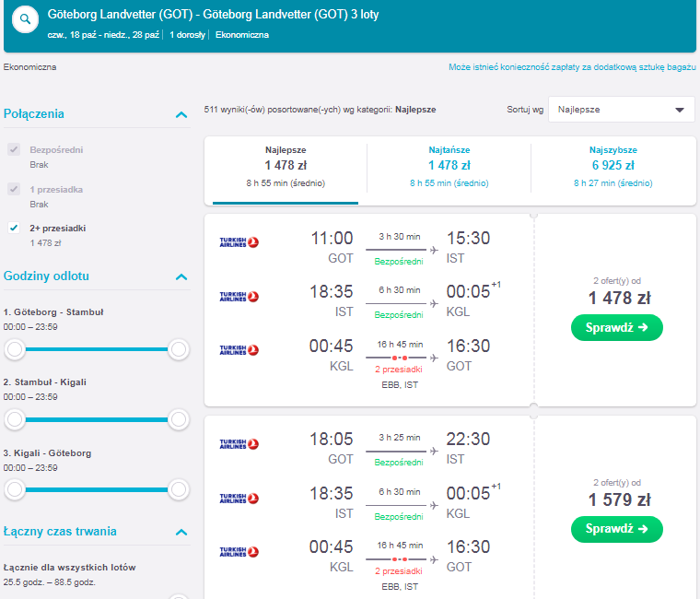Click left handle of Göteborg - Stambuł slider

(x=15, y=349)
